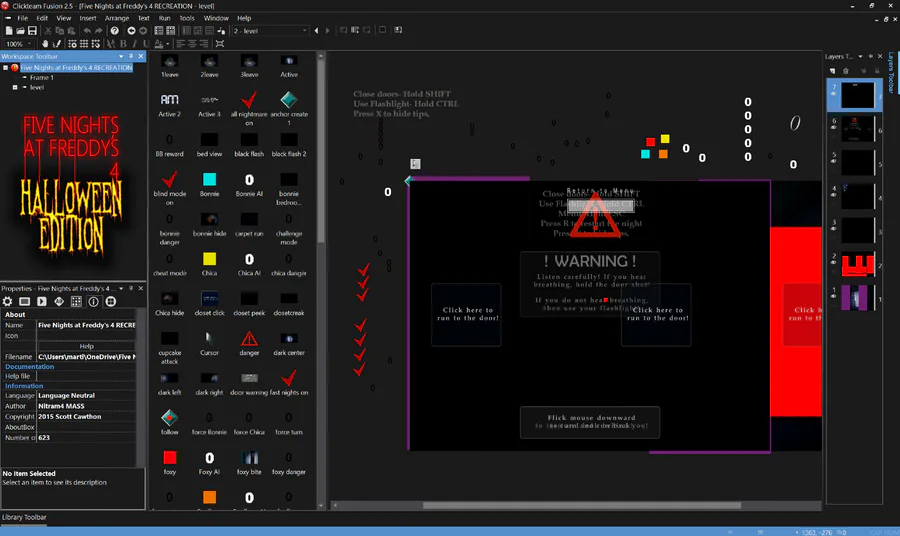Open the Properties panel menu arrow

coord(121,288)
